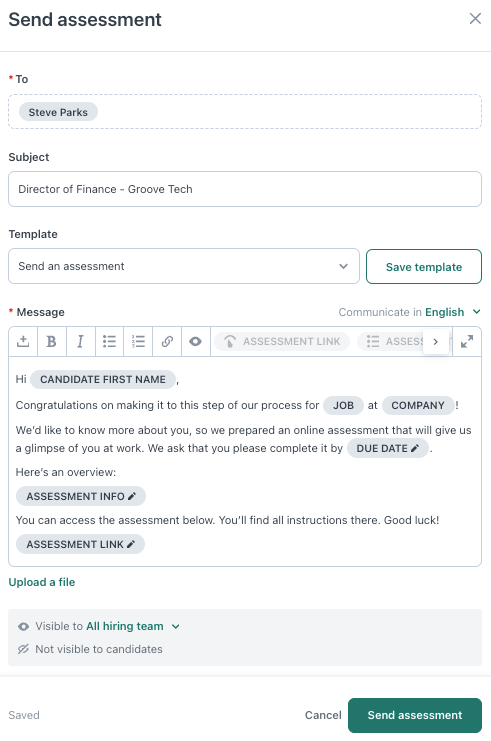Toggle message preview with the eye icon

pos(196,341)
